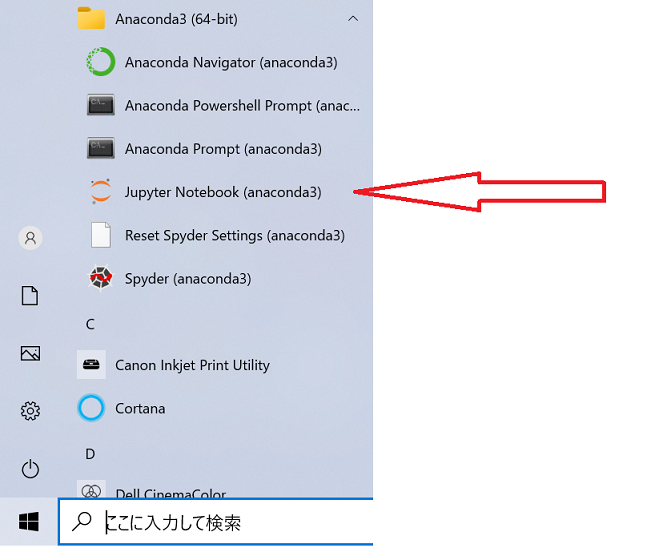Open Documents from Start sidebar
The width and height of the screenshot is (655, 548).
pyautogui.click(x=30, y=295)
